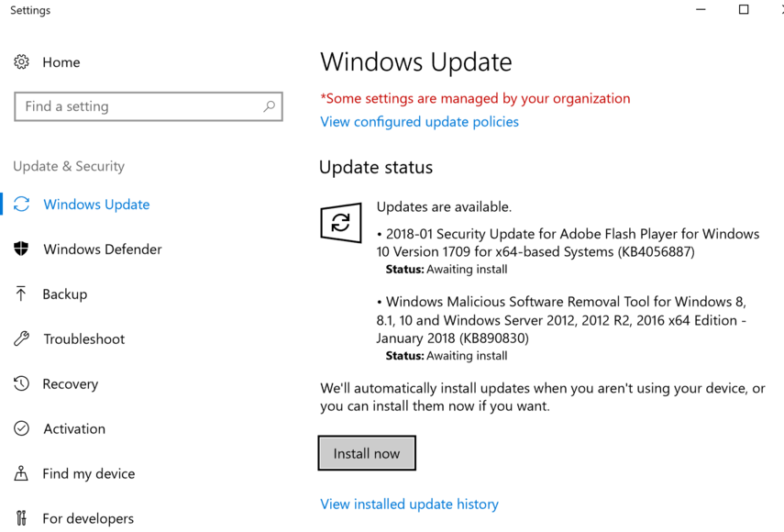
Task: Open View installed update history link
Action: (x=409, y=504)
